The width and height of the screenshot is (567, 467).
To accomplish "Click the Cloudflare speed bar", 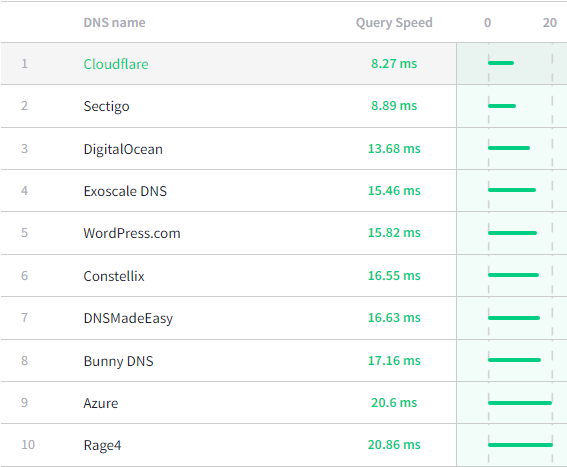I will pyautogui.click(x=501, y=63).
